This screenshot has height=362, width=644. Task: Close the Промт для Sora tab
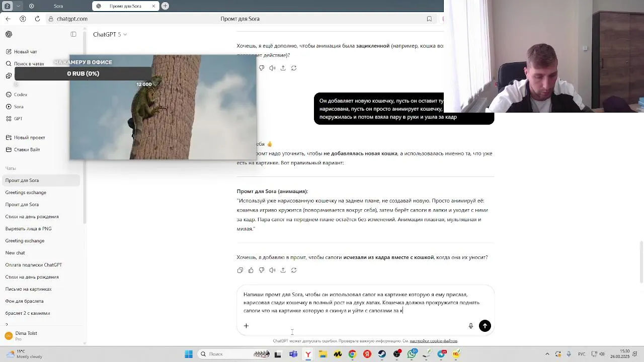pos(153,6)
